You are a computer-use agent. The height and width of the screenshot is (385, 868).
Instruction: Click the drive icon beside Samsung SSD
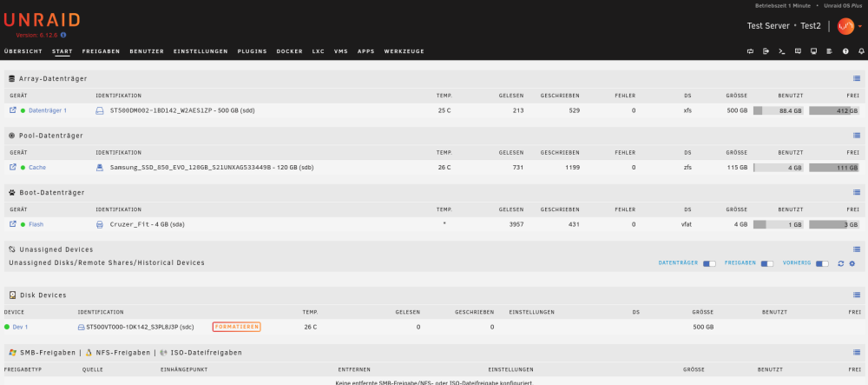click(100, 167)
